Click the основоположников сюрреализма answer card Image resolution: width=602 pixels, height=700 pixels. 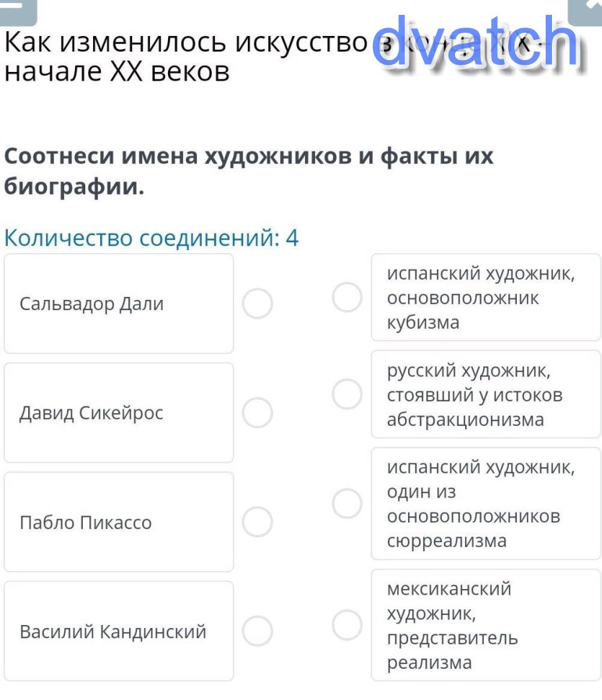click(486, 504)
